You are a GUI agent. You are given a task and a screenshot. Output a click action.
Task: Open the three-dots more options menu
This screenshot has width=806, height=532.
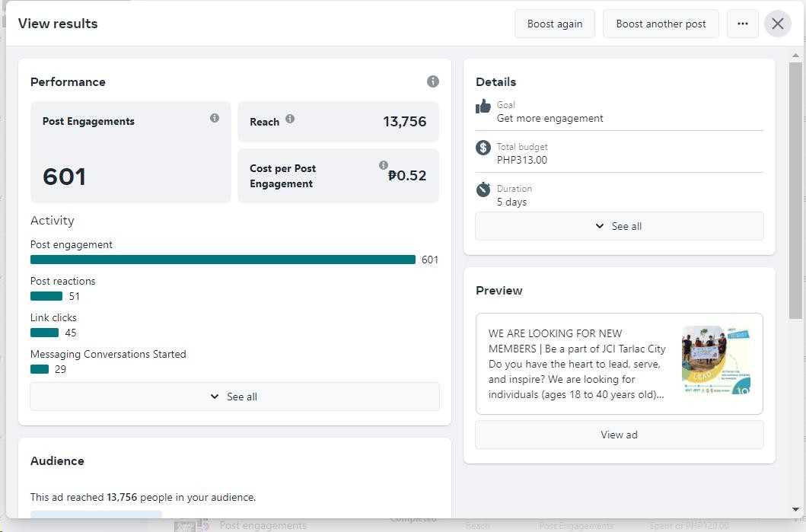pos(743,24)
